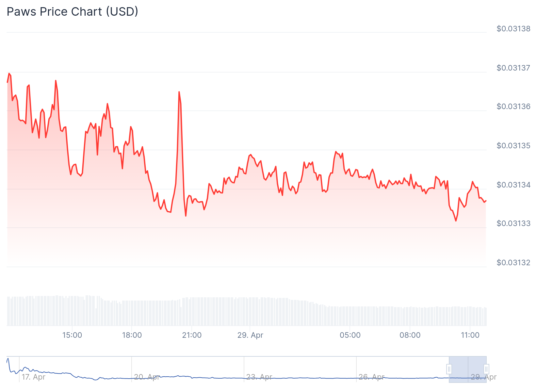Screen dimensions: 537x392
Task: Click the $0.03138 price axis label
Action: 513,29
